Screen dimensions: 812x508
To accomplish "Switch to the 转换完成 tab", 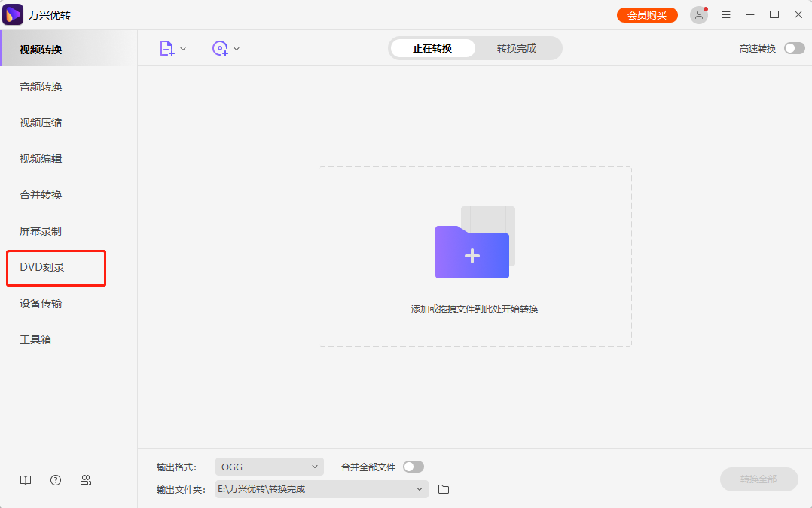I will click(x=518, y=47).
